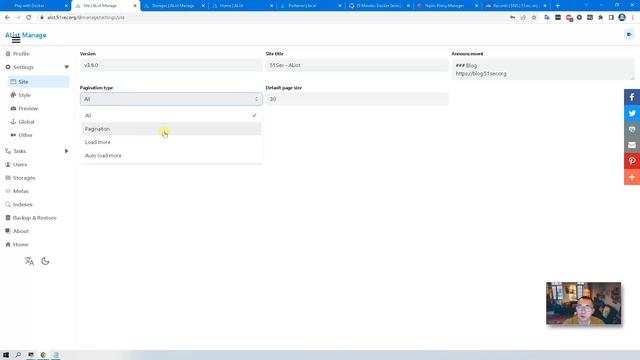
Task: Share page via Pinterest icon
Action: 632,161
